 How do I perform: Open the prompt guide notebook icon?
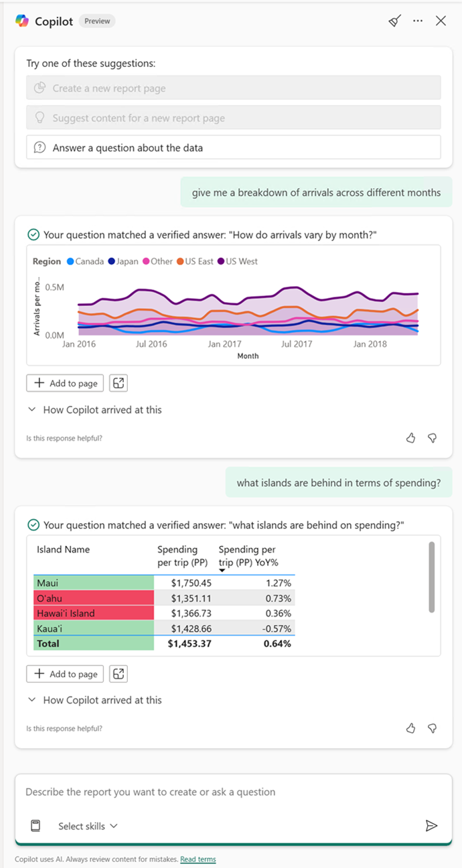click(x=36, y=826)
